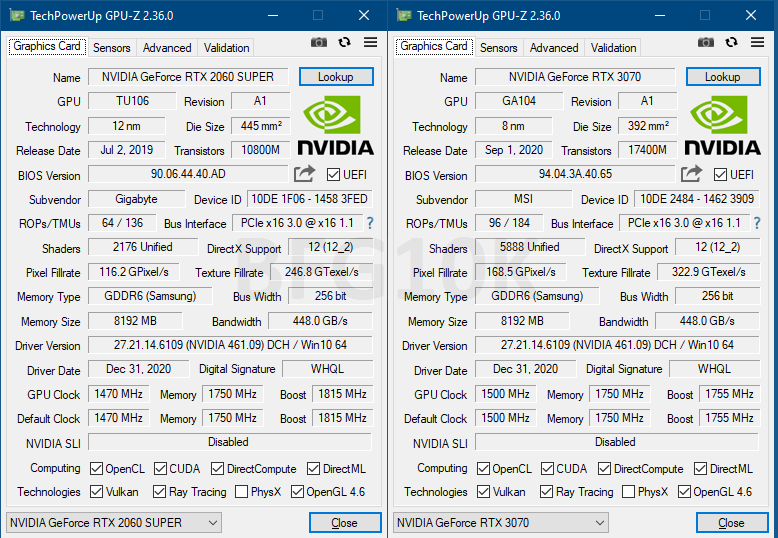Click NVIDIA SLI Disabled field in left window

(x=230, y=442)
